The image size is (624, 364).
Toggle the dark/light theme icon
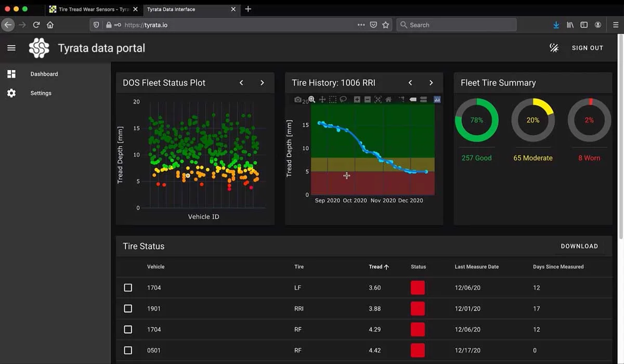(x=554, y=48)
